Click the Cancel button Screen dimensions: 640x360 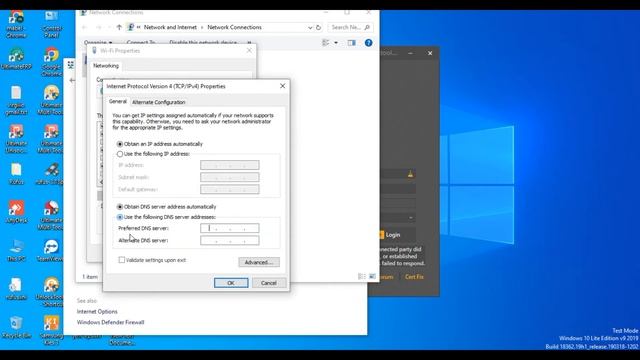point(269,283)
